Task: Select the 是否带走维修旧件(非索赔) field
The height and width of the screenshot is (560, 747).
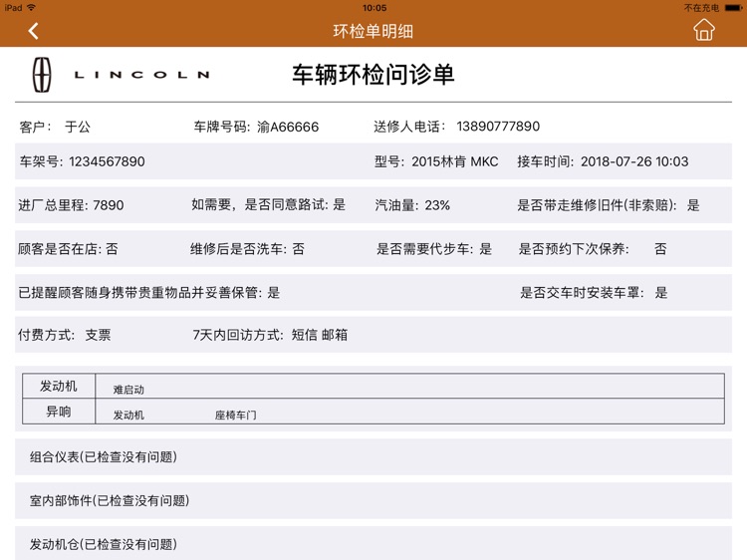Action: coord(609,205)
